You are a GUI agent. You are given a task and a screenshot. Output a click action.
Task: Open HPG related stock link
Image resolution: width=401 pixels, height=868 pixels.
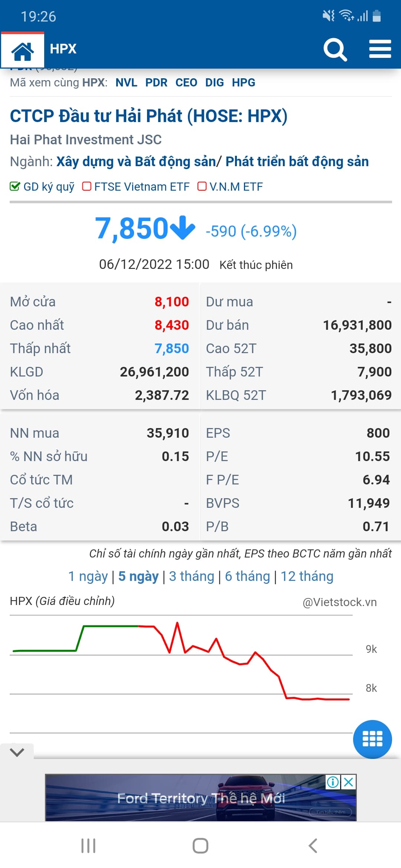[244, 82]
